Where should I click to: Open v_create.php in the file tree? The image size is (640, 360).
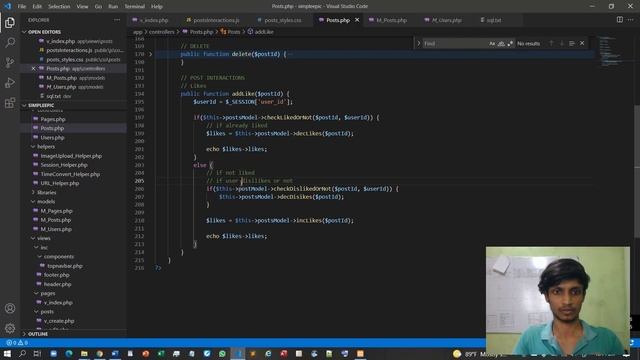[x=59, y=321]
